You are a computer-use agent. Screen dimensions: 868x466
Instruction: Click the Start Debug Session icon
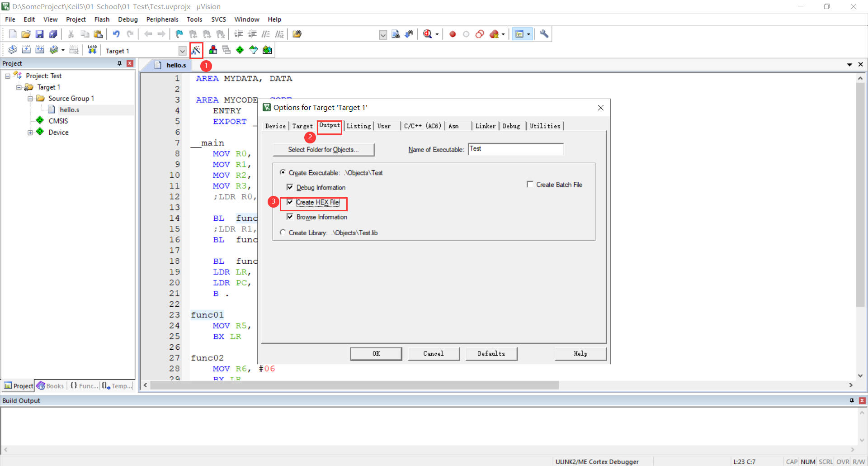(x=428, y=34)
